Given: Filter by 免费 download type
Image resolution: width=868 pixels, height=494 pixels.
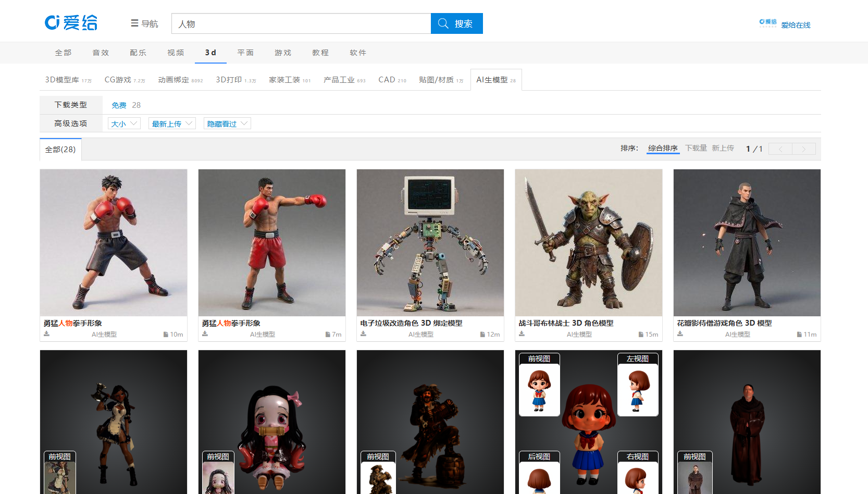Looking at the screenshot, I should pyautogui.click(x=119, y=105).
